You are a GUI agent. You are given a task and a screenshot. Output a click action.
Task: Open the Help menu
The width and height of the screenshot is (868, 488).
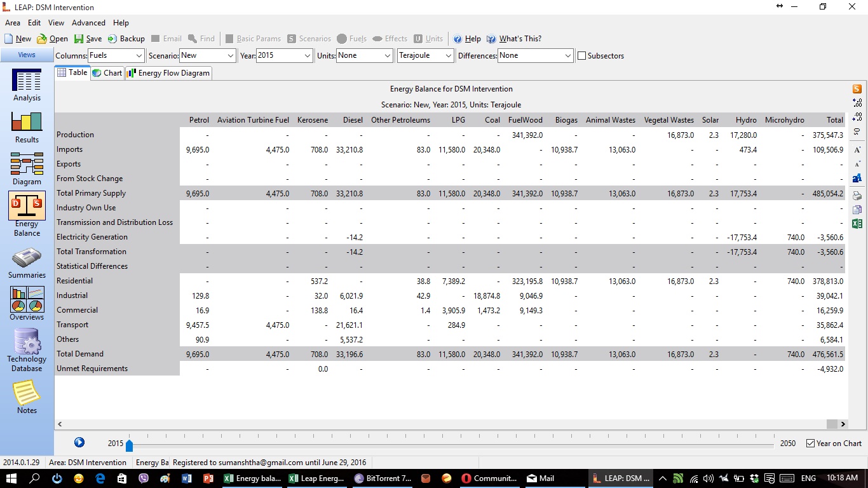(121, 23)
